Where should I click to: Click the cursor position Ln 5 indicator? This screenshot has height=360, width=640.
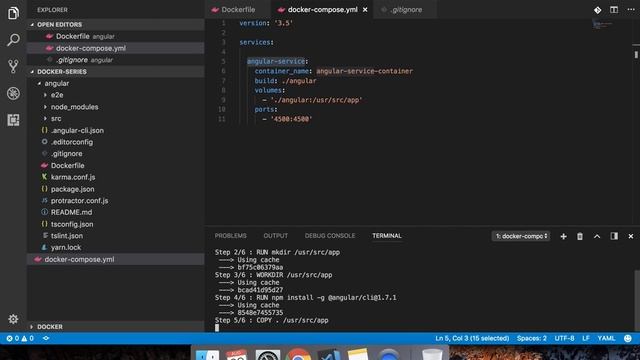coord(472,338)
